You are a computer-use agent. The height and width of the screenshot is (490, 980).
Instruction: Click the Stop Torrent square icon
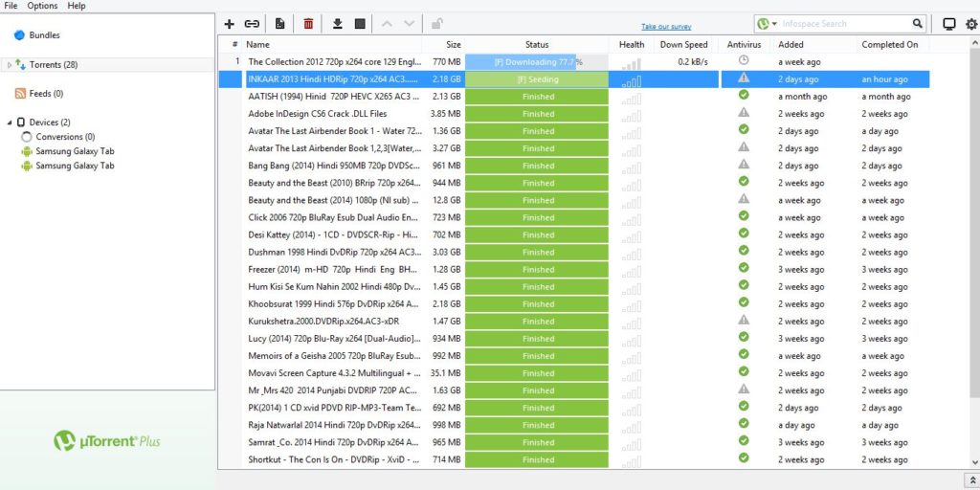coord(360,24)
